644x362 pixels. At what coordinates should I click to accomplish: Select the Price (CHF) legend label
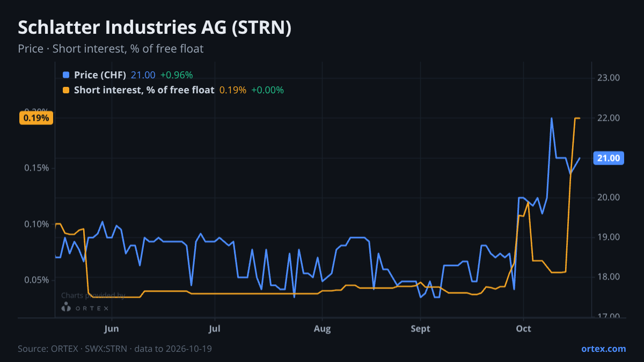click(100, 75)
